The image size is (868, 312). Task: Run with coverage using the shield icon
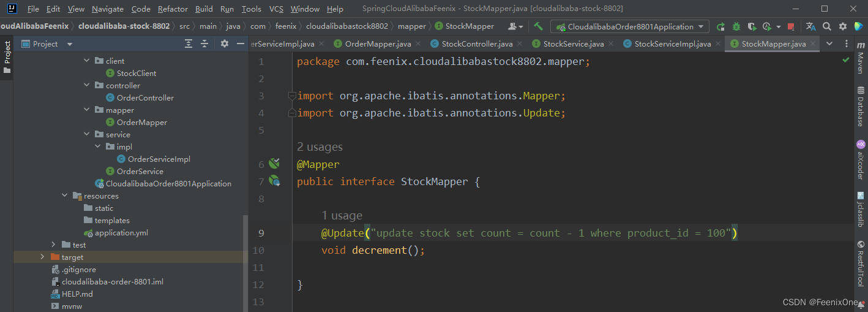click(752, 26)
